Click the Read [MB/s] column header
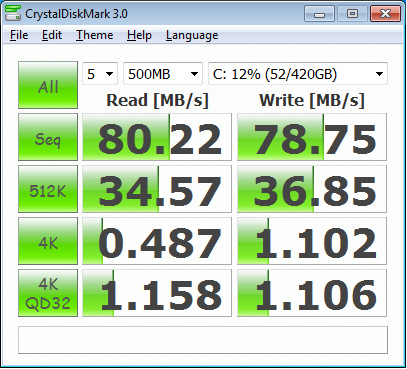 [157, 100]
